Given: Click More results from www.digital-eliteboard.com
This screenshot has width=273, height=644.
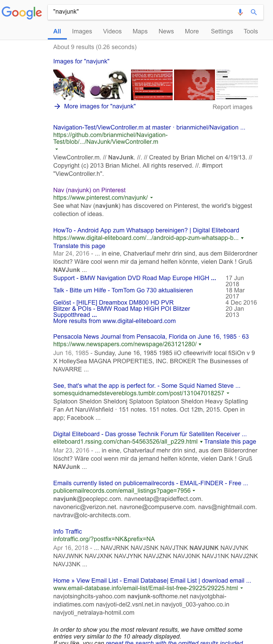Looking at the screenshot, I should [114, 321].
